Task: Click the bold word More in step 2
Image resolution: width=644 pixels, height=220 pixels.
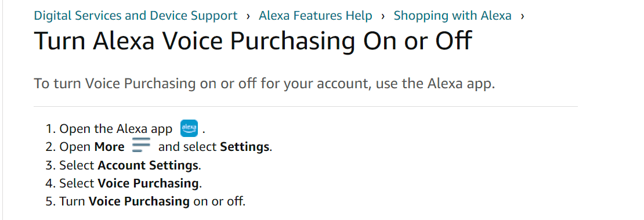Action: coord(110,147)
